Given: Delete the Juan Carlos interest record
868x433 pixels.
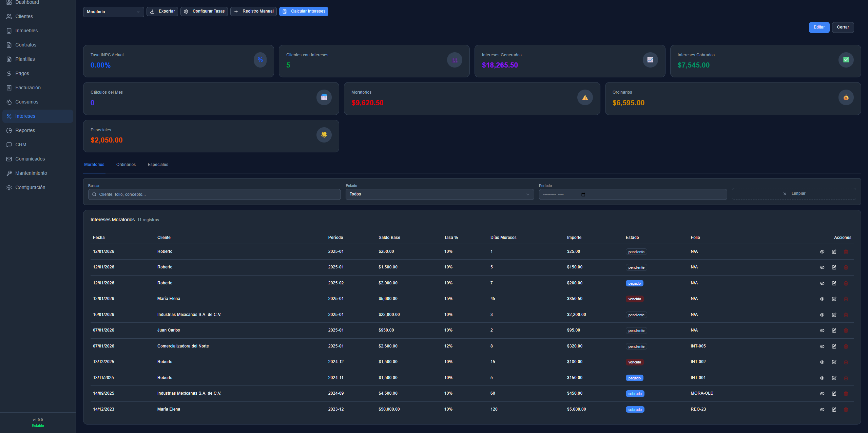Looking at the screenshot, I should coord(846,331).
